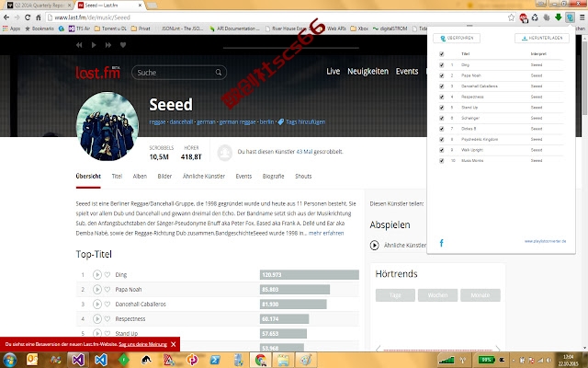Open the Live navigation item
The height and width of the screenshot is (368, 588).
(333, 72)
